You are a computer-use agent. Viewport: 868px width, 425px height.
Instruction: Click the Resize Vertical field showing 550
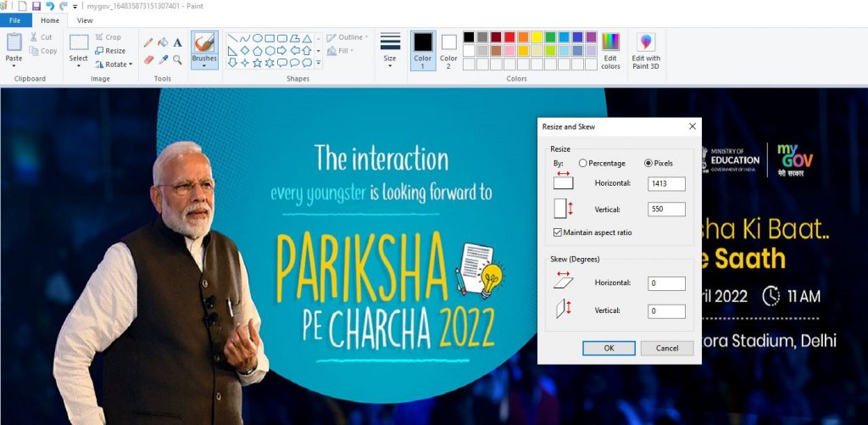(666, 210)
